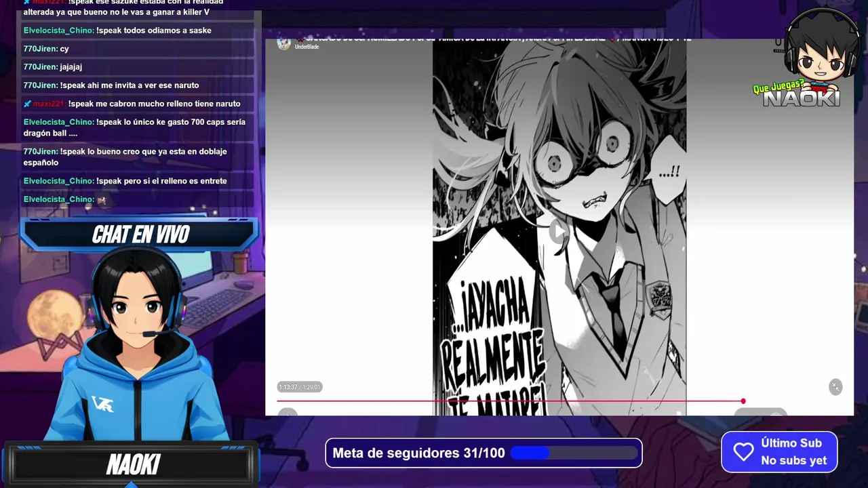Click the Meta de seguidores 31/100 text
Viewport: 868px width, 488px height.
click(x=418, y=453)
